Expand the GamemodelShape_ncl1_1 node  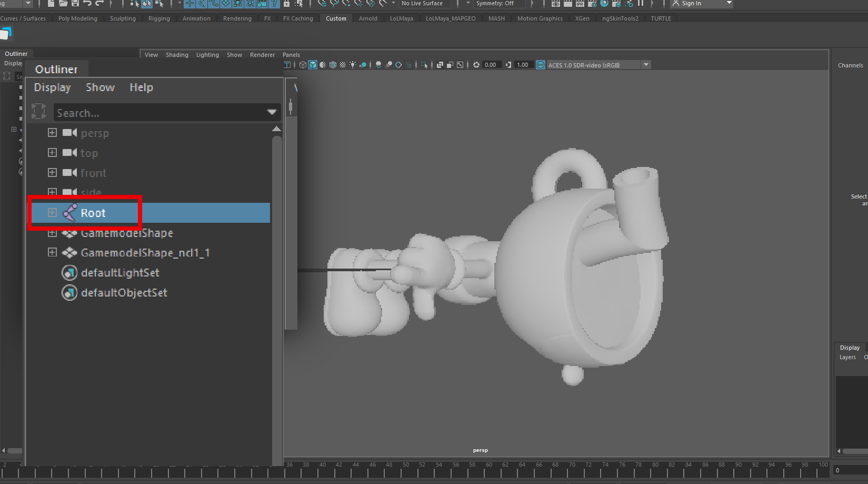(52, 253)
